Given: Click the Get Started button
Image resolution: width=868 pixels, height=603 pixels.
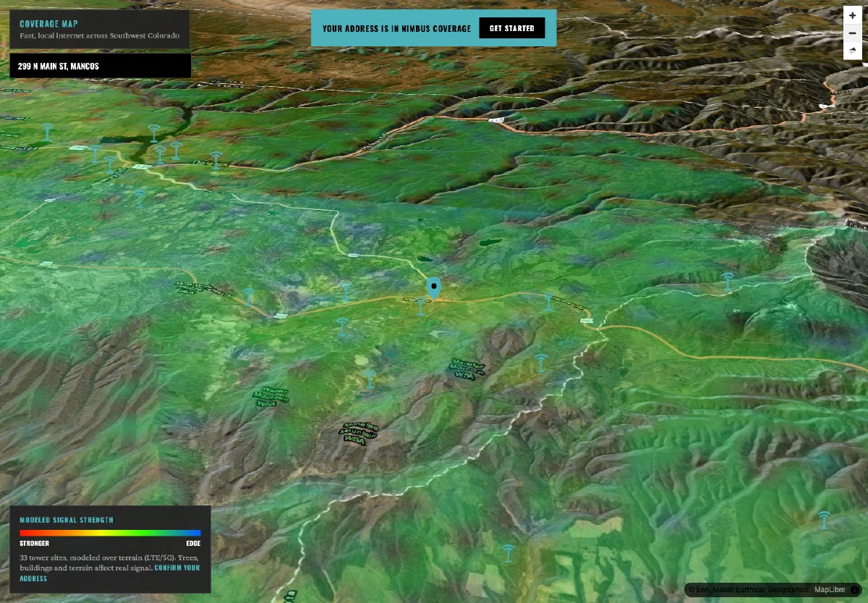Looking at the screenshot, I should 511,28.
